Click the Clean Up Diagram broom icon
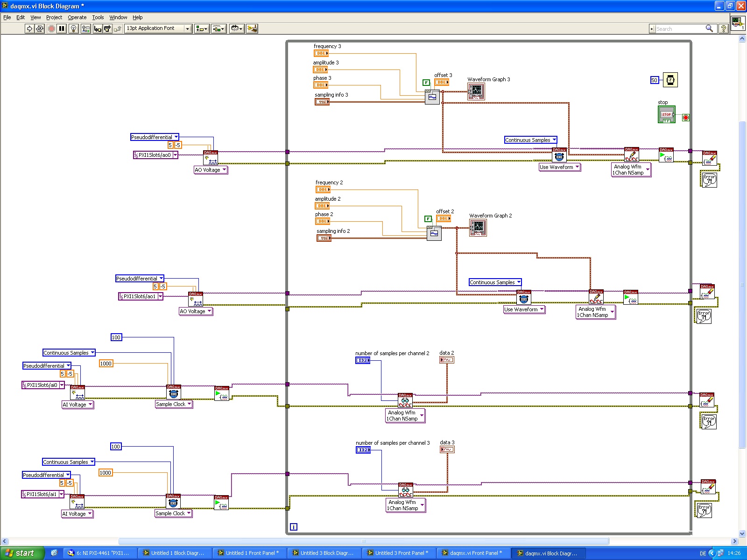The height and width of the screenshot is (560, 747). click(x=252, y=28)
